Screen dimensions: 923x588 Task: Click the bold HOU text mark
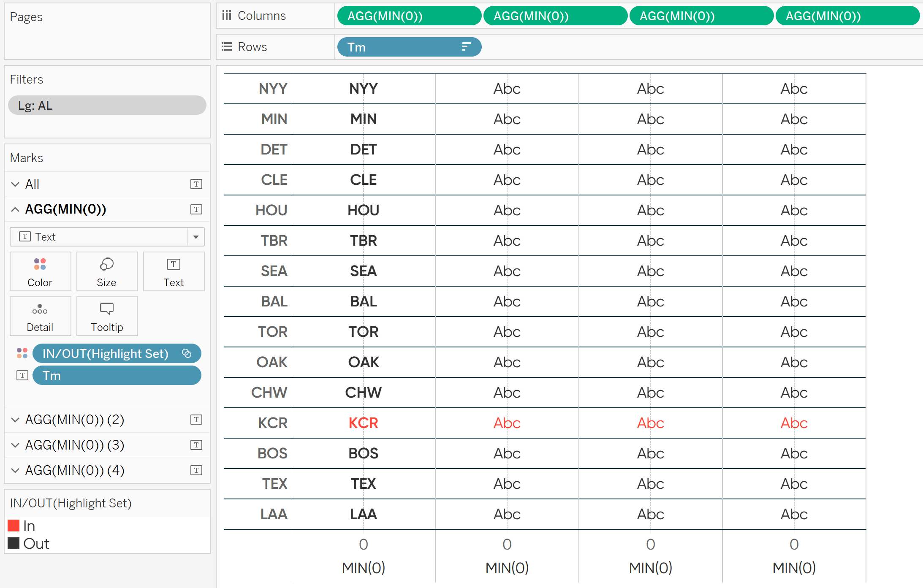pos(364,210)
